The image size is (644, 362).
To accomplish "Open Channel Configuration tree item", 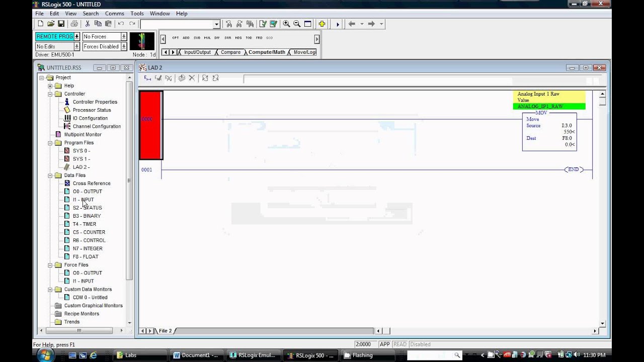I will pos(97,127).
